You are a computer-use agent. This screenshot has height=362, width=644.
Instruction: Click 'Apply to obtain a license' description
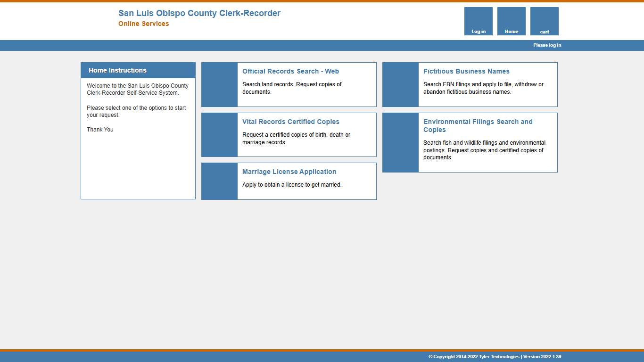(292, 185)
